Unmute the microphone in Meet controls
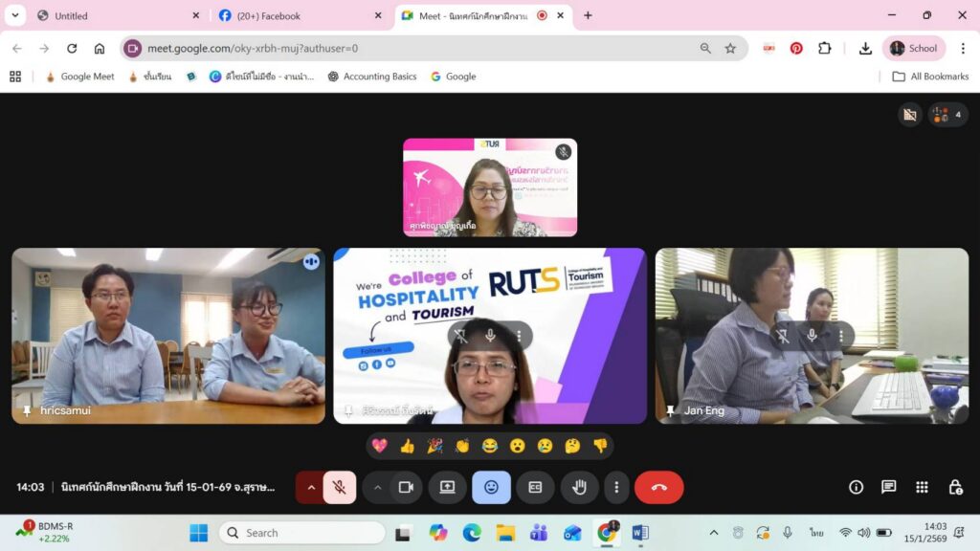This screenshot has height=551, width=980. pyautogui.click(x=339, y=487)
